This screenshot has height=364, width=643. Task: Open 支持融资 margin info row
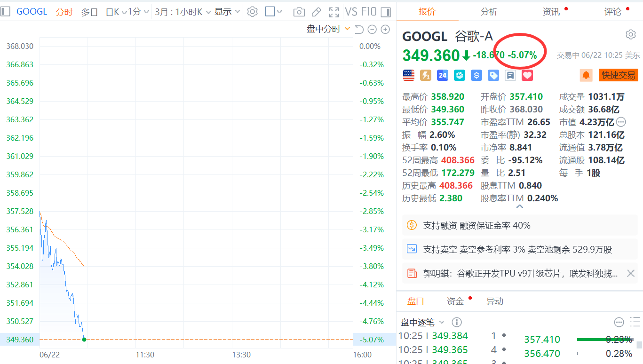coord(520,225)
